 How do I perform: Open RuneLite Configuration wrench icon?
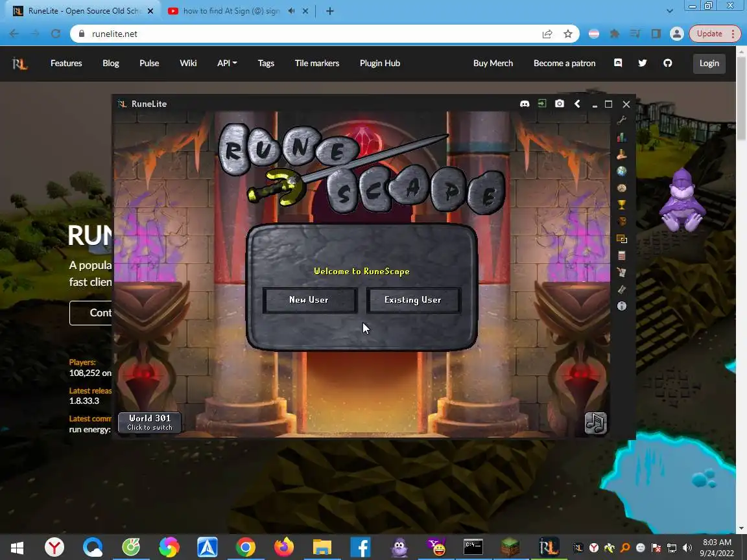621,120
